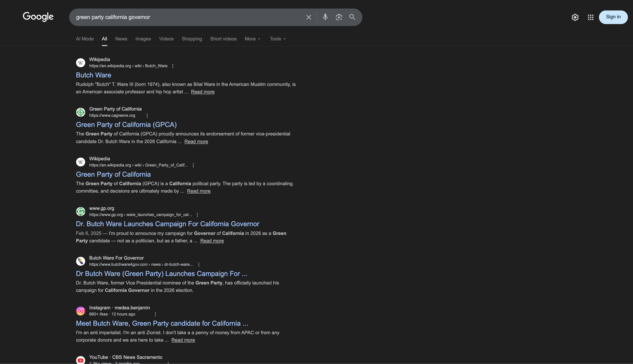This screenshot has width=633, height=364.
Task: Open Google Lens image search icon
Action: point(339,17)
